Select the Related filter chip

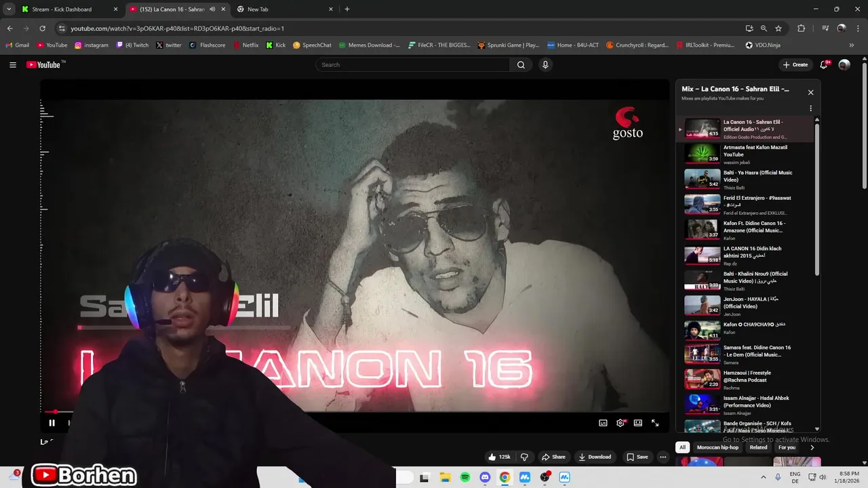click(758, 447)
